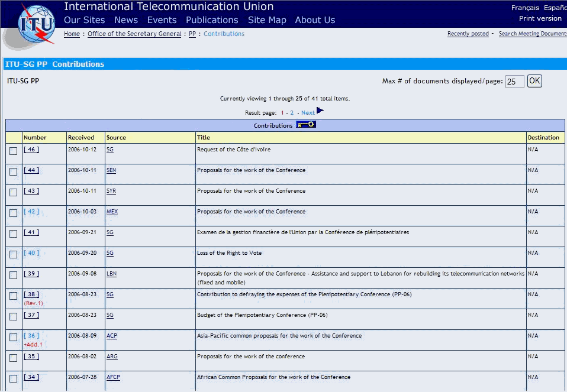567x392 pixels.
Task: Open document number 38
Action: click(31, 294)
